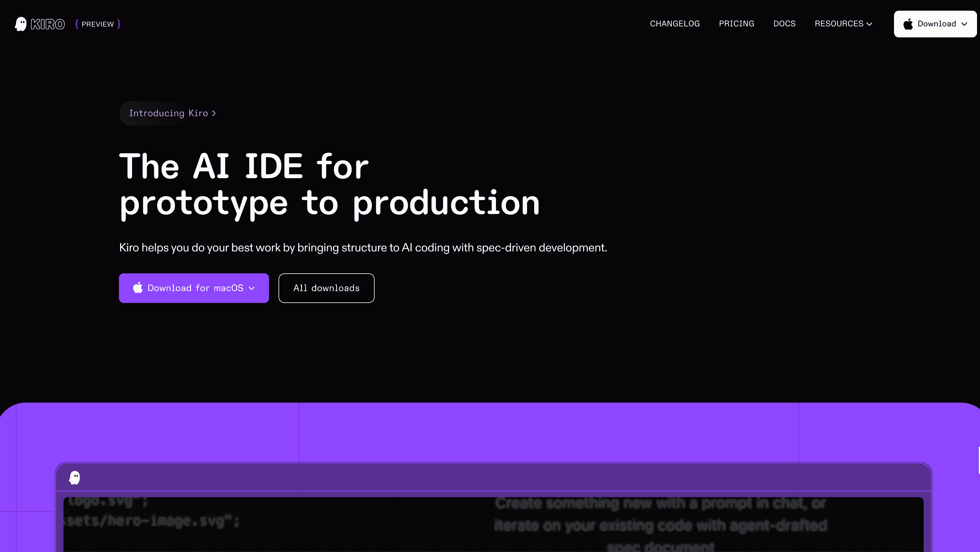Click Apple icon in Download for macOS button
The height and width of the screenshot is (552, 980).
point(138,288)
